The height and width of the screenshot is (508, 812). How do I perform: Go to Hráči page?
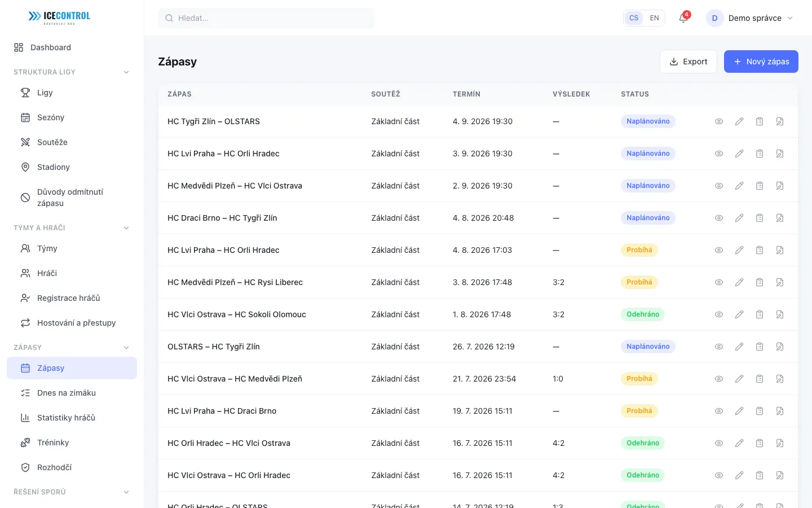coord(72,273)
